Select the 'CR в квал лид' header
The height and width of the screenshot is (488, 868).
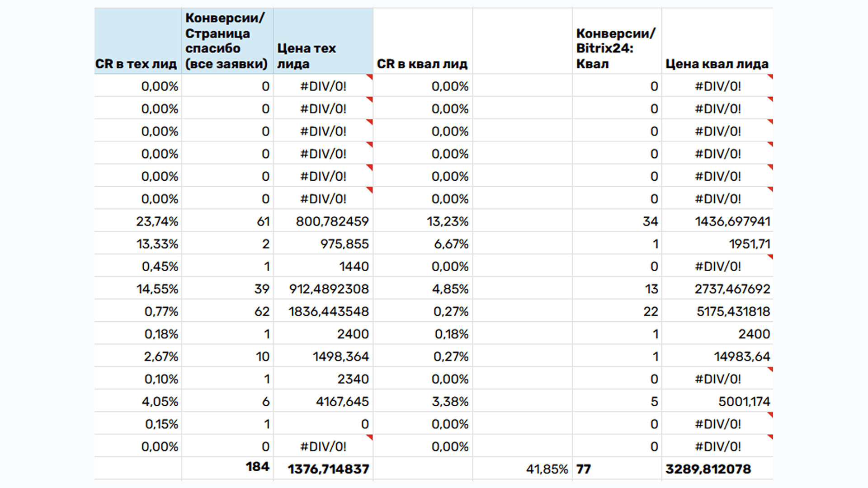[x=422, y=64]
